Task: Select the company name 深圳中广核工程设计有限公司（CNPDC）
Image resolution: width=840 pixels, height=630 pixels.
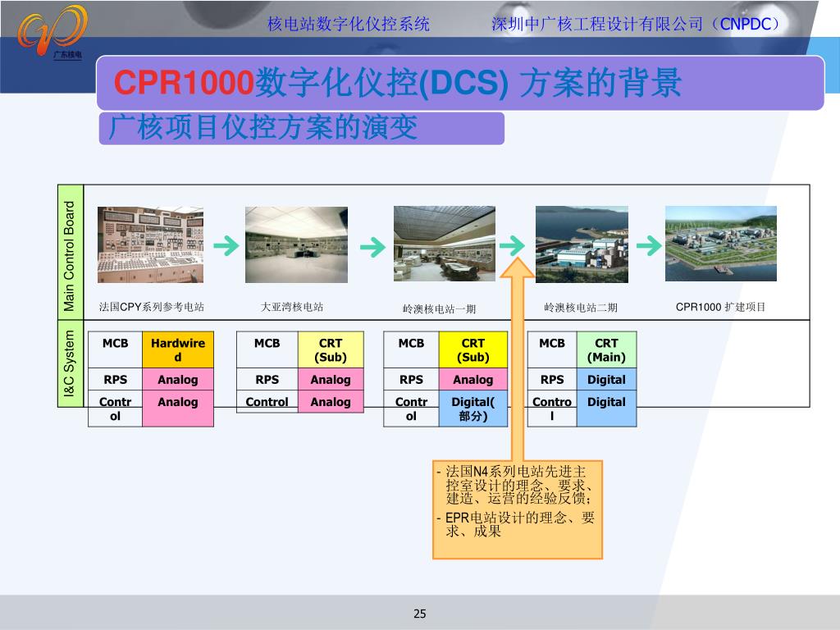Action: 636,24
